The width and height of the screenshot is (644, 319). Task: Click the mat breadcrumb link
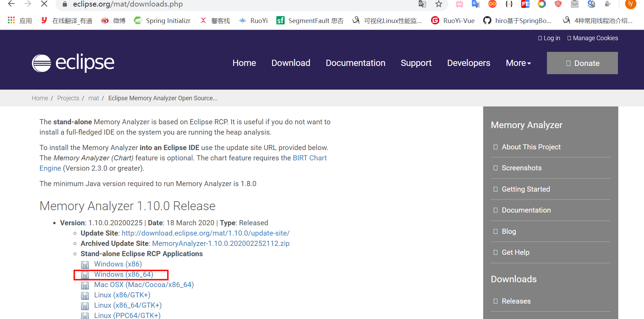tap(94, 98)
